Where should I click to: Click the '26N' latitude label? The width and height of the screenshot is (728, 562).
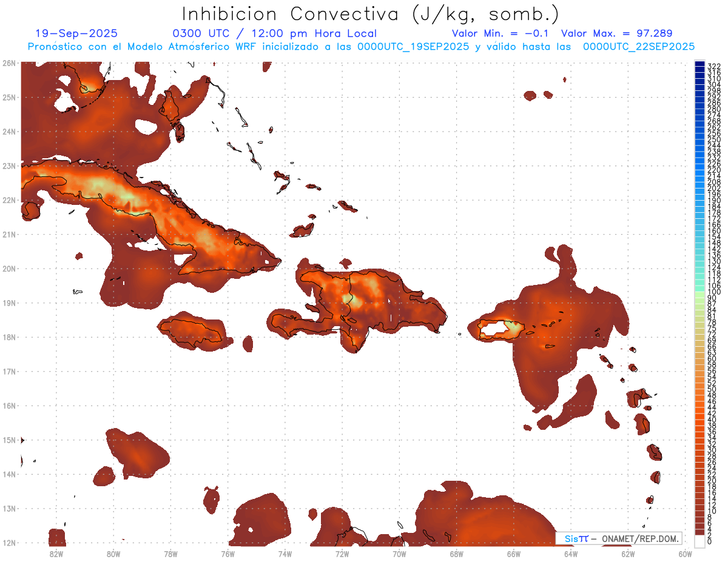click(x=9, y=63)
